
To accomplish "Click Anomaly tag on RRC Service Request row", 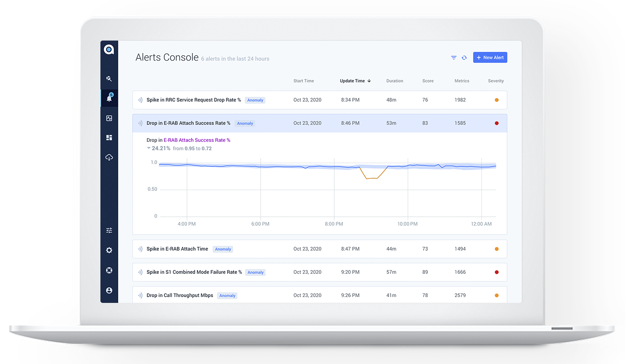I will tap(255, 100).
